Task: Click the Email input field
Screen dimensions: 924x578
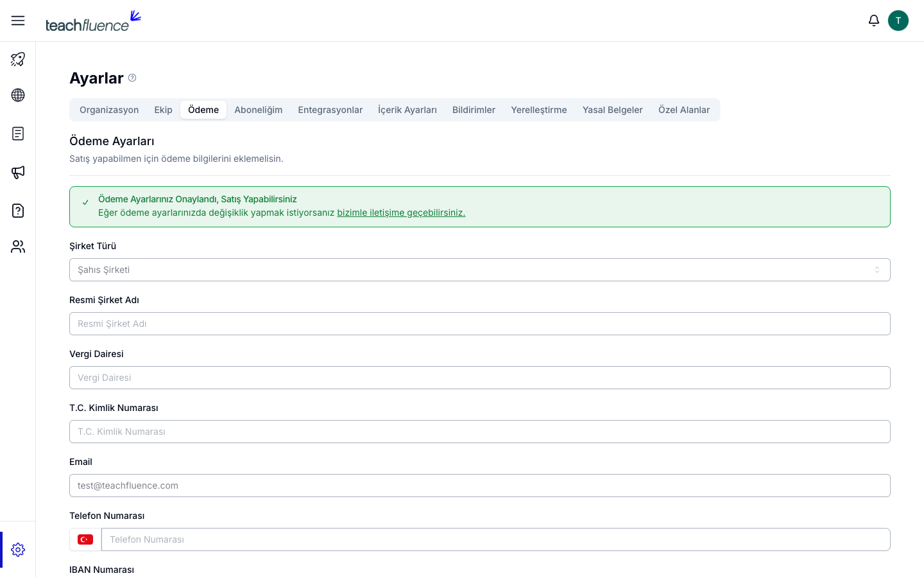Action: pos(480,486)
